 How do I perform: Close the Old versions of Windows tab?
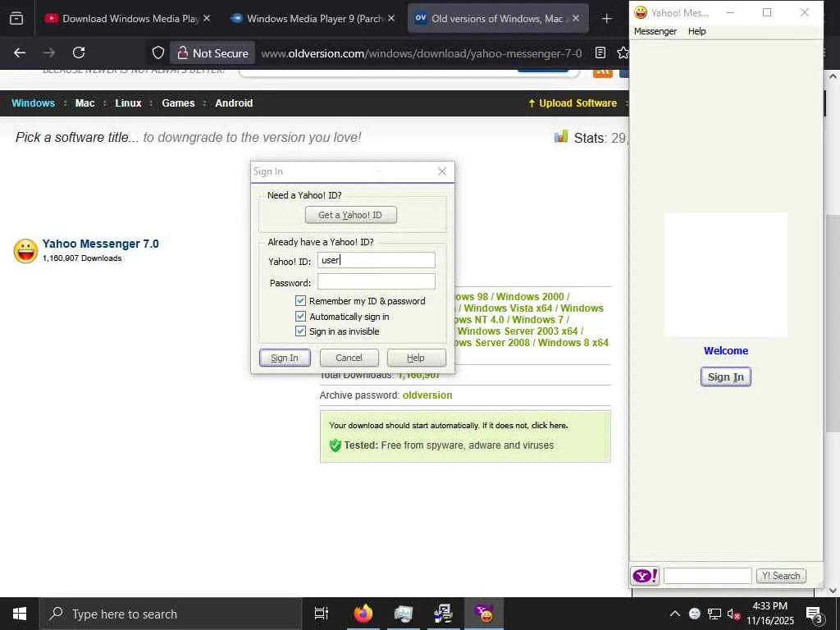tap(575, 18)
